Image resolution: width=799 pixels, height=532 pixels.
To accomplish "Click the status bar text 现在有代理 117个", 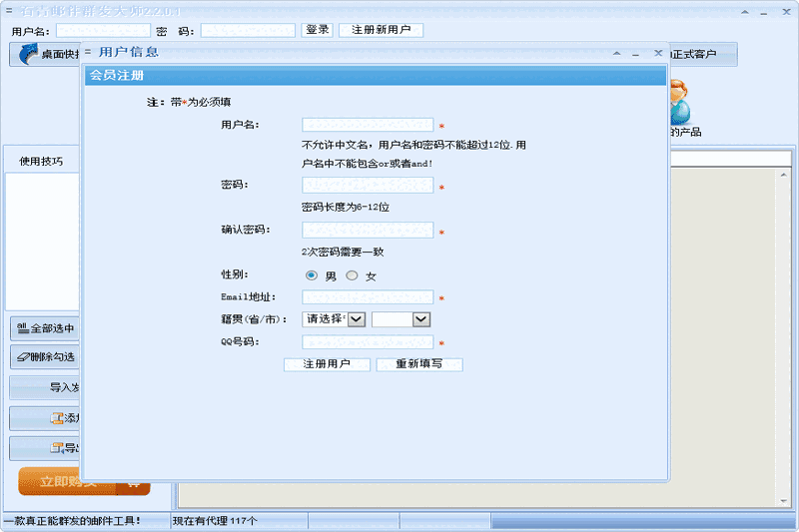I will point(215,521).
